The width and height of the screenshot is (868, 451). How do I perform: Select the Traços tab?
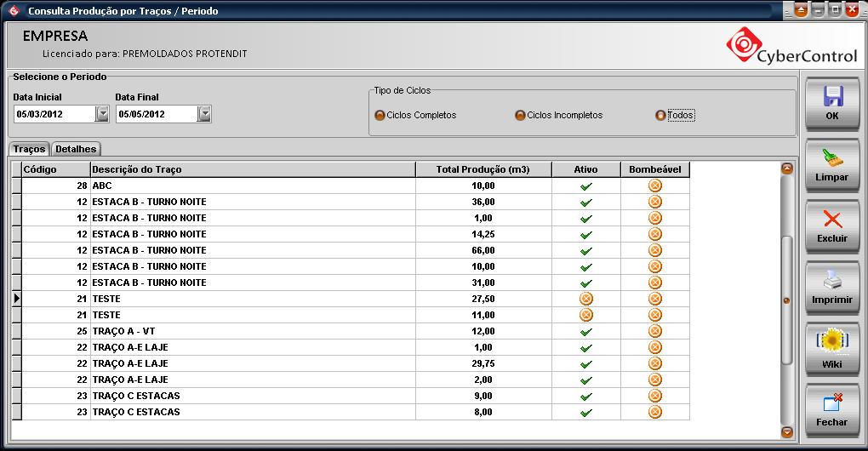coord(29,149)
